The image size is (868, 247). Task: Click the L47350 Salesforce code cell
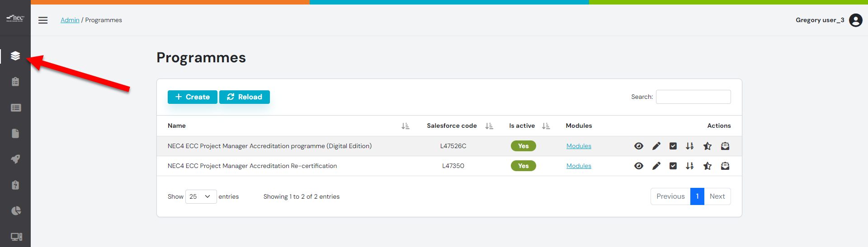(x=453, y=166)
